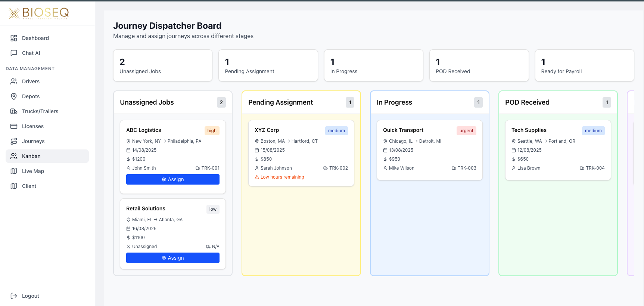Viewport: 644px width, 306px height.
Task: Assign the Retail Solutions job
Action: tap(172, 258)
